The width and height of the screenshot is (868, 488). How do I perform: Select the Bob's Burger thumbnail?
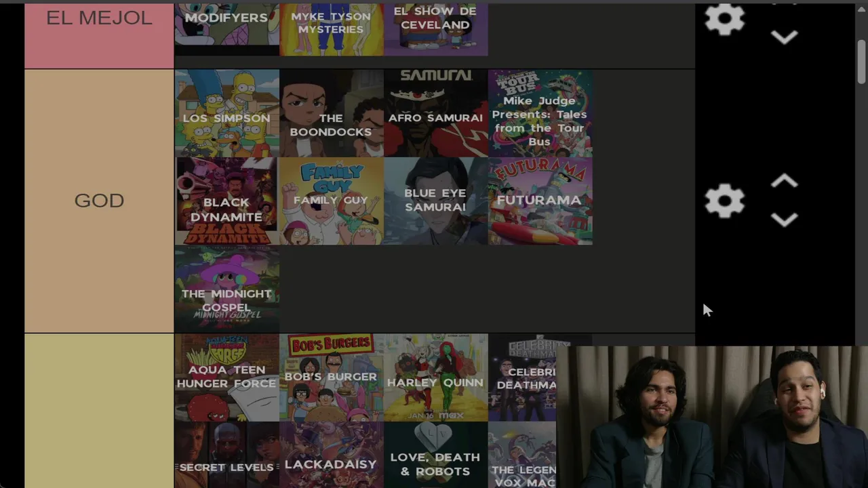(332, 378)
